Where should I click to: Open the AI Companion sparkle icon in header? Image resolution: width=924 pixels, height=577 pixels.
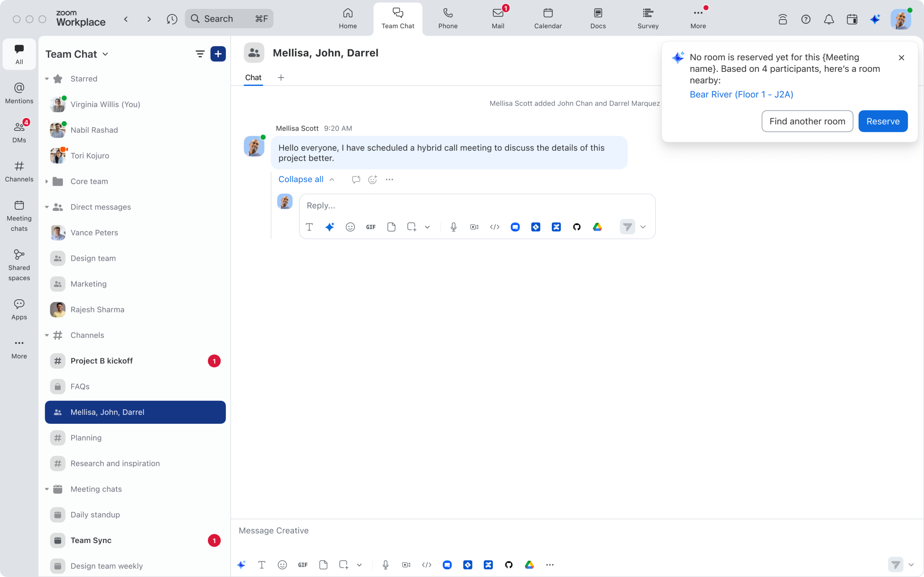pyautogui.click(x=875, y=19)
